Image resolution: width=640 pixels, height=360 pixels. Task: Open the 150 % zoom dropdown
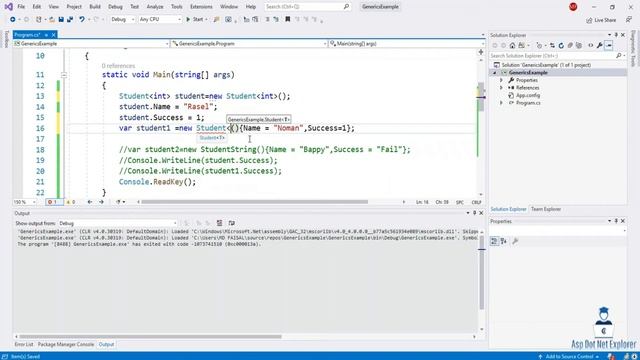click(25, 202)
